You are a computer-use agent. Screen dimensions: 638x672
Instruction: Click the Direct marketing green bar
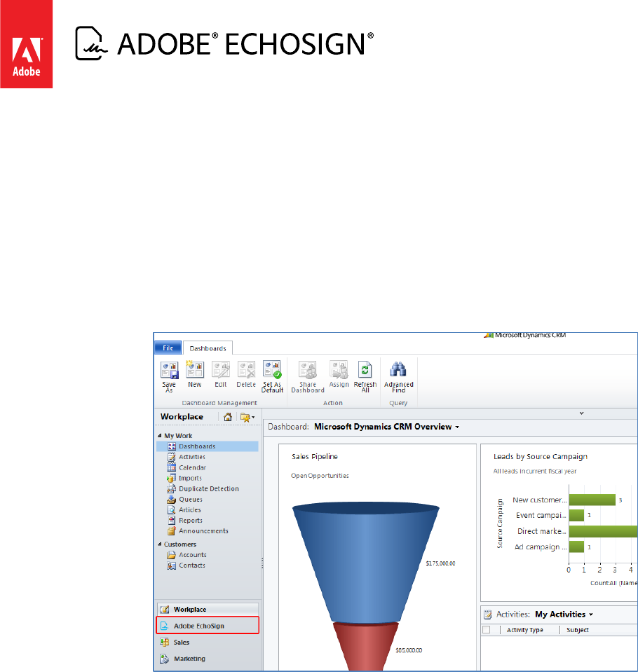603,531
